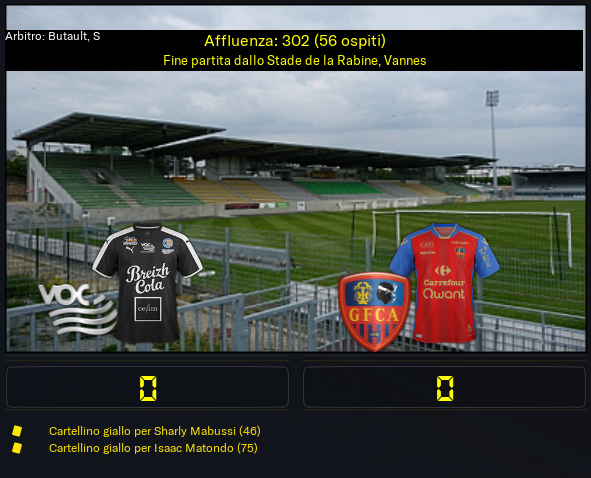Click Isaac Matondo's yellow card icon
The image size is (591, 478).
point(17,448)
